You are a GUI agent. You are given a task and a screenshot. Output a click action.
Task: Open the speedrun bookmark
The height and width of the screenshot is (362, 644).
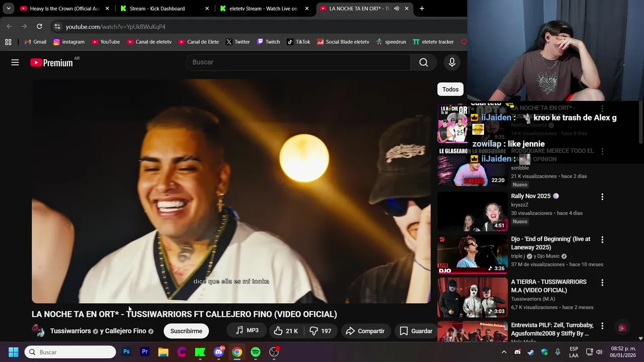(x=391, y=42)
